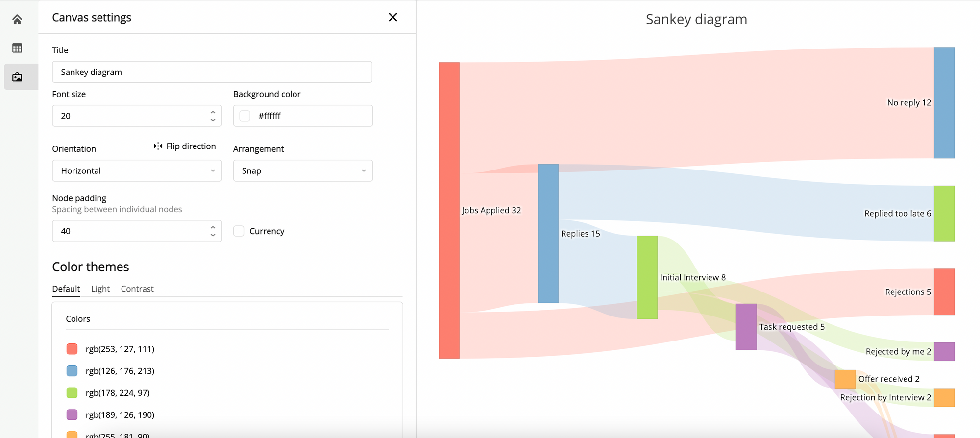
Task: Edit the Title input field
Action: [x=212, y=72]
